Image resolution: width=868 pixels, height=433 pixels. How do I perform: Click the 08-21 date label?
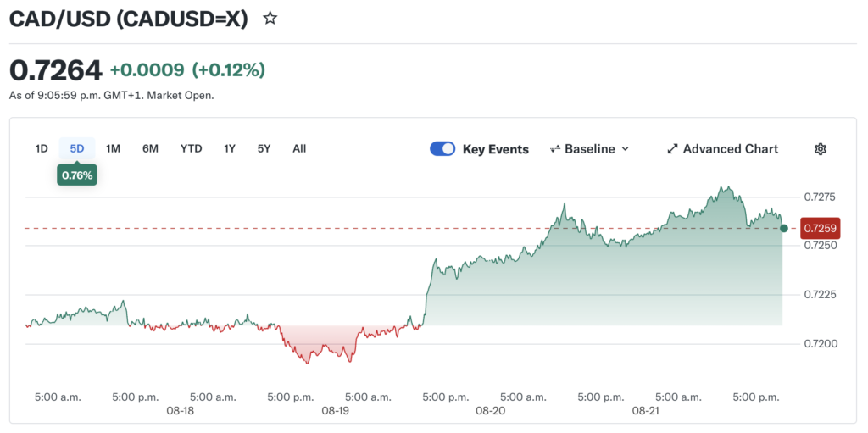click(x=645, y=412)
